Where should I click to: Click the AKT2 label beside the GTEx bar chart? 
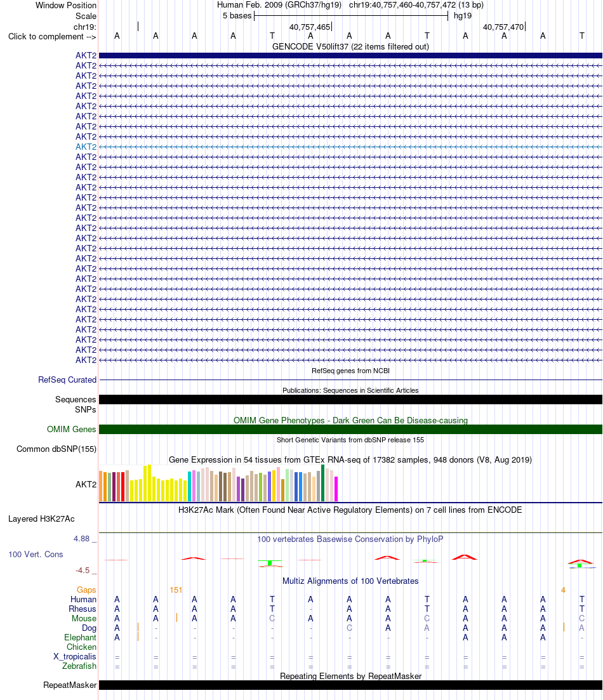86,484
